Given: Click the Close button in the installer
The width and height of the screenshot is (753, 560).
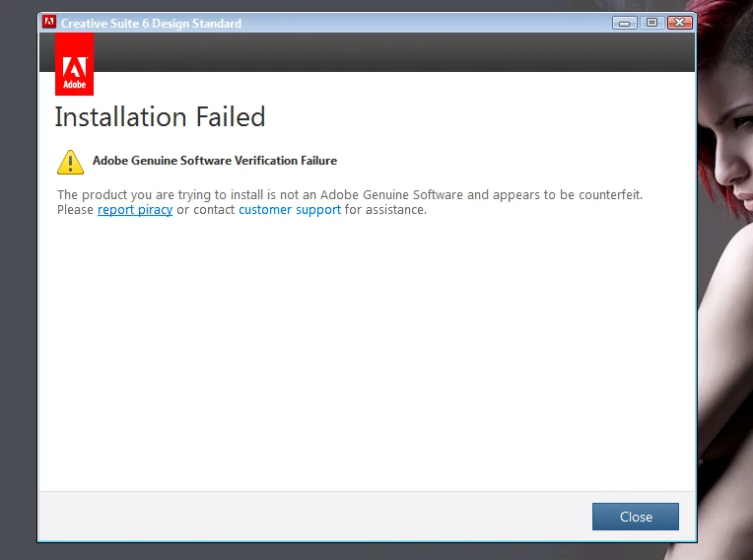Looking at the screenshot, I should [x=636, y=517].
